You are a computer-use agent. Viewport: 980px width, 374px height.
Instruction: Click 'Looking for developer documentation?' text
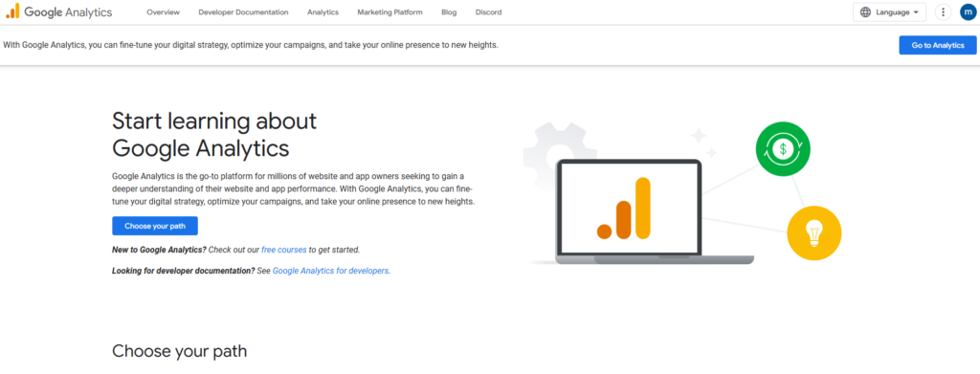coord(183,271)
